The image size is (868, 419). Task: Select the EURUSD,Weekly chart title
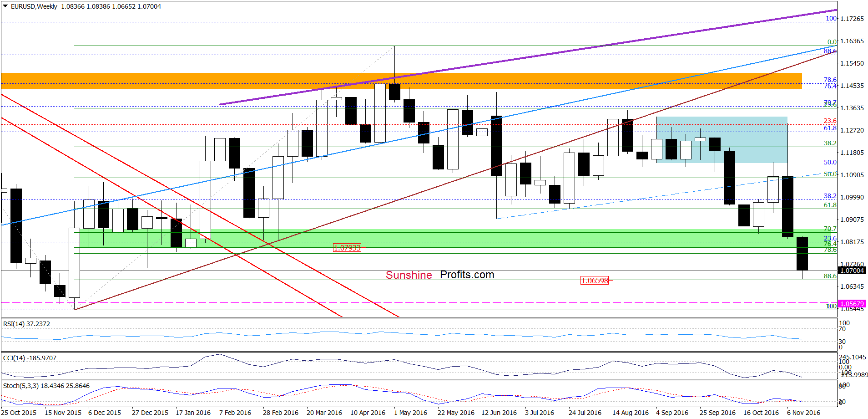pos(34,6)
